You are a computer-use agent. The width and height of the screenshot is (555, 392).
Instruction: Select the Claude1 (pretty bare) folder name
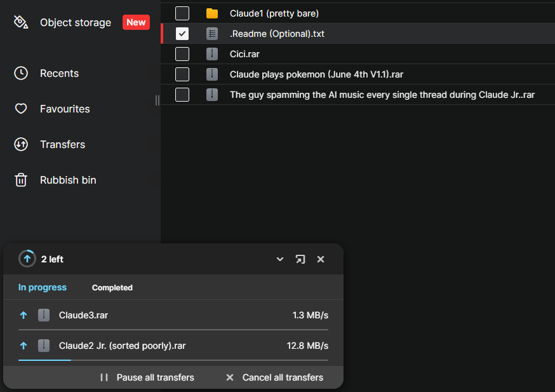[274, 13]
